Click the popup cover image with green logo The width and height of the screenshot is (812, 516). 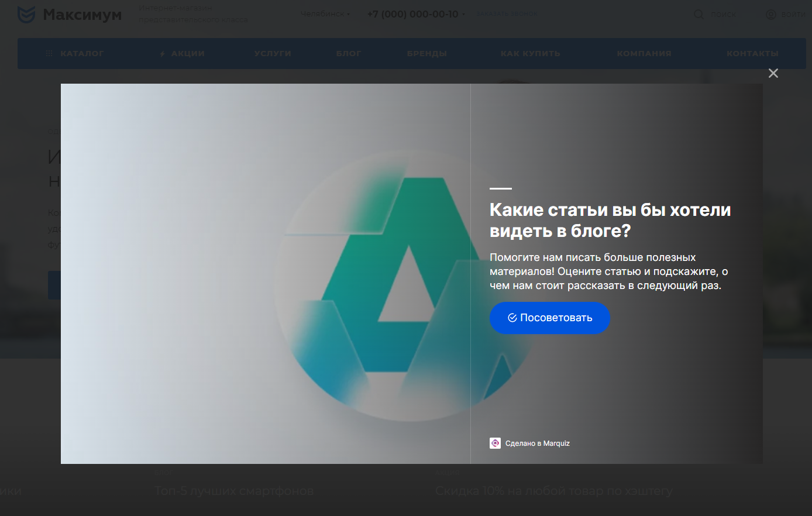coord(266,274)
